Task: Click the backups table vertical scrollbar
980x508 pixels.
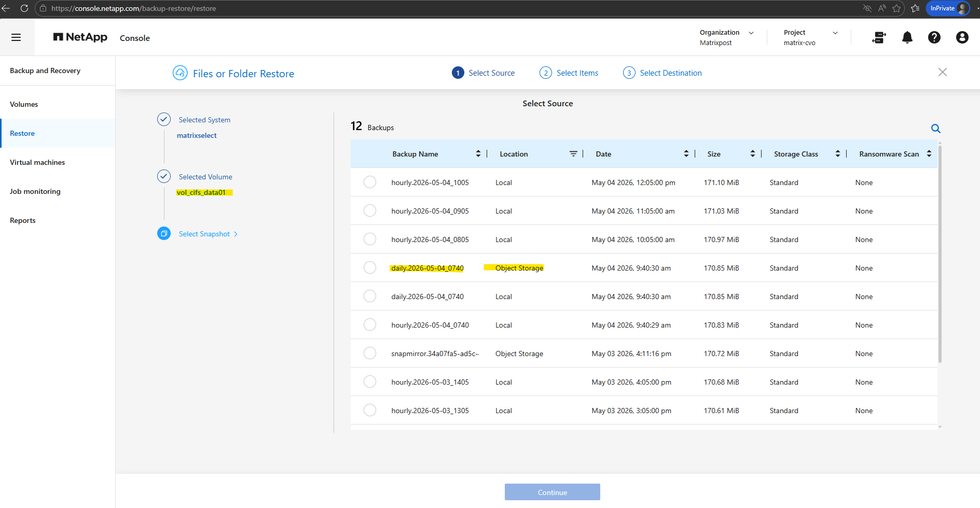Action: pos(940,254)
